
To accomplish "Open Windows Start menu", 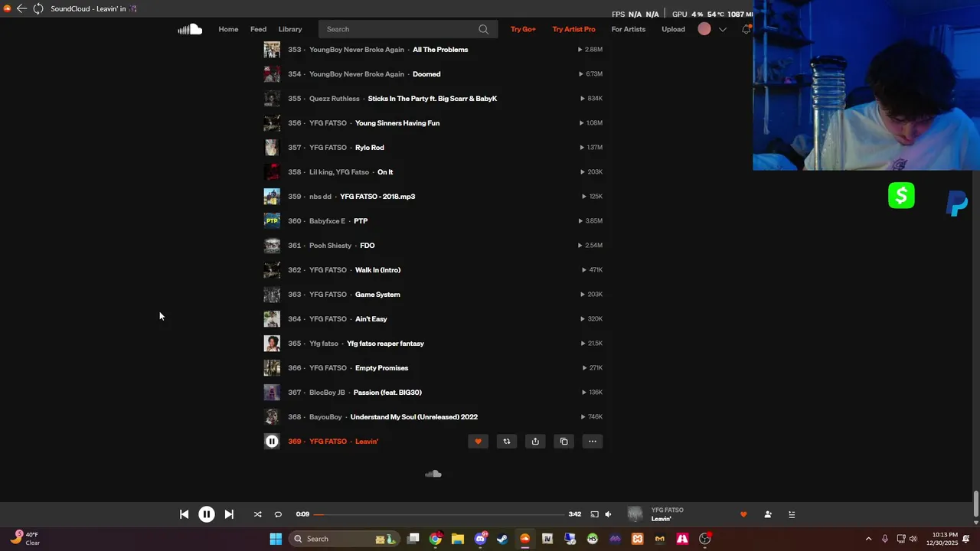I will pos(276,539).
